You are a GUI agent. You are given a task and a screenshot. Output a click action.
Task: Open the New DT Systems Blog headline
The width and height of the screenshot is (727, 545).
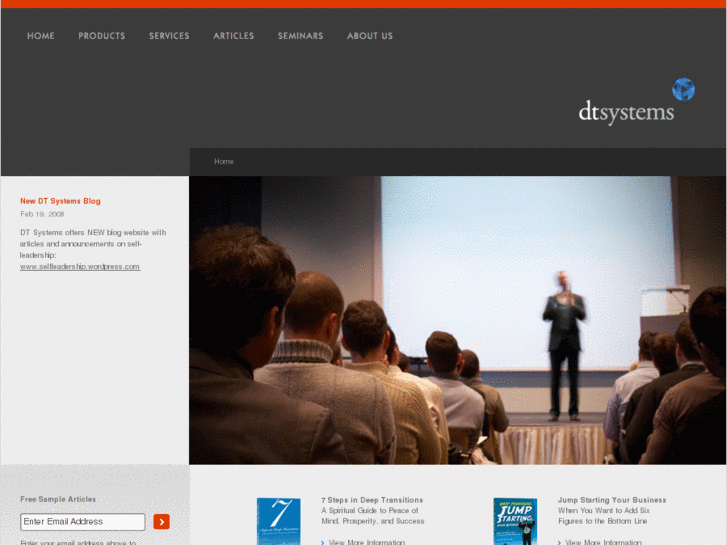60,201
